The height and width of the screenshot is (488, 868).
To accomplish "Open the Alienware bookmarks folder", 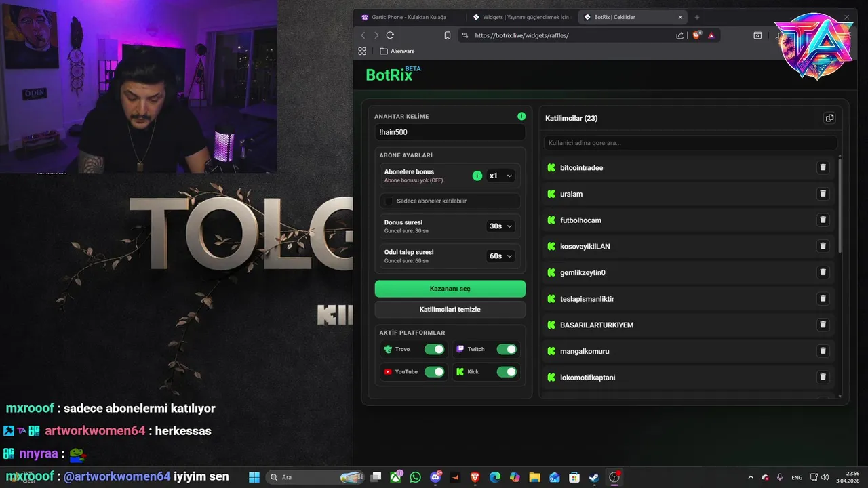I will point(397,51).
